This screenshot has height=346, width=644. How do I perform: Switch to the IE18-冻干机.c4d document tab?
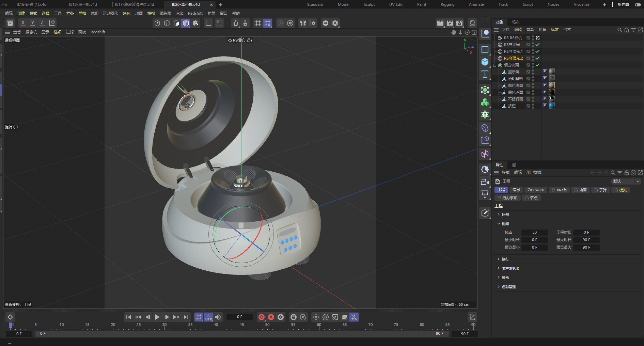coord(83,4)
